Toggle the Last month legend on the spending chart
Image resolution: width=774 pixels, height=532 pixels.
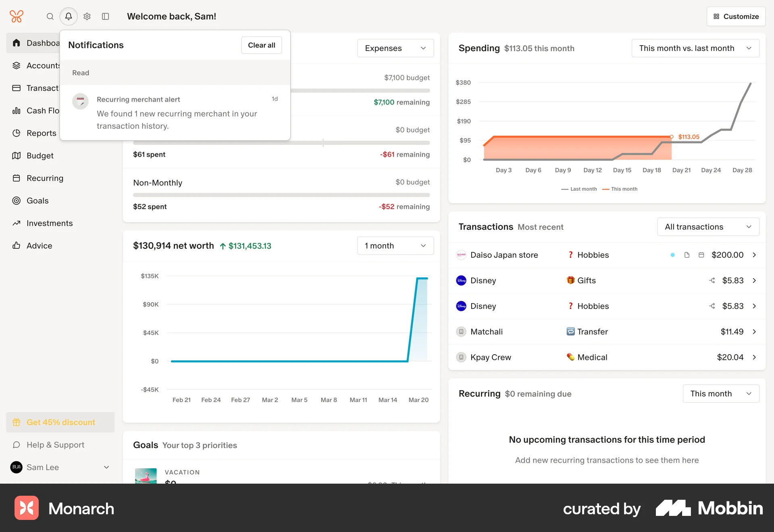(x=579, y=189)
